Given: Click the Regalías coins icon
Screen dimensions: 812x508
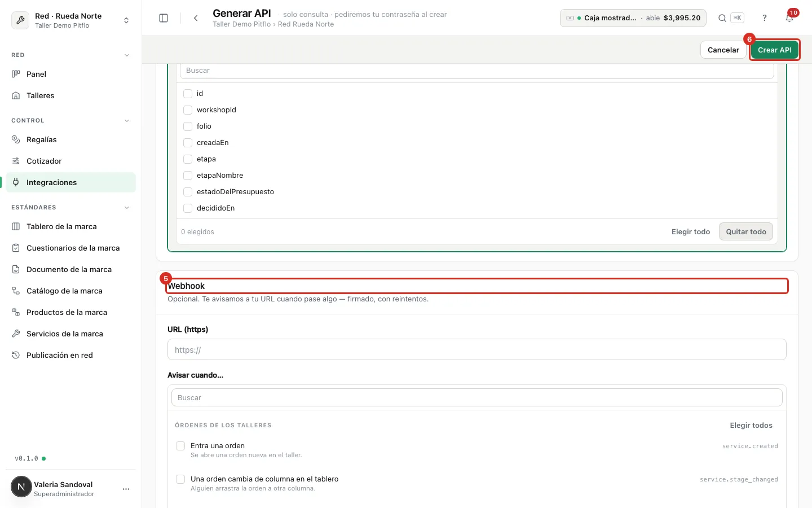Looking at the screenshot, I should point(16,139).
